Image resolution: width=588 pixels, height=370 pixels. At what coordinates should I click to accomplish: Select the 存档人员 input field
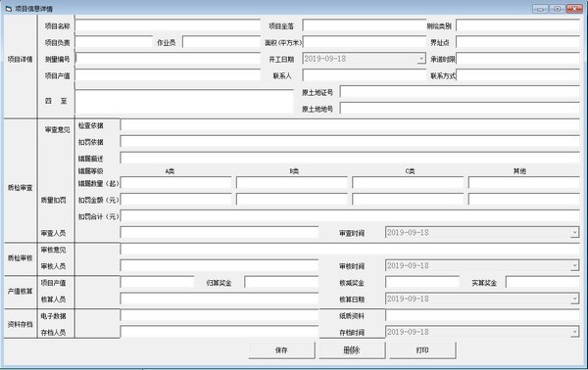pyautogui.click(x=220, y=332)
